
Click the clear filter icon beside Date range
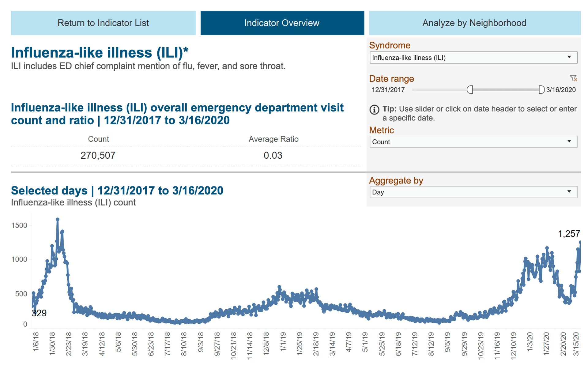pyautogui.click(x=573, y=78)
